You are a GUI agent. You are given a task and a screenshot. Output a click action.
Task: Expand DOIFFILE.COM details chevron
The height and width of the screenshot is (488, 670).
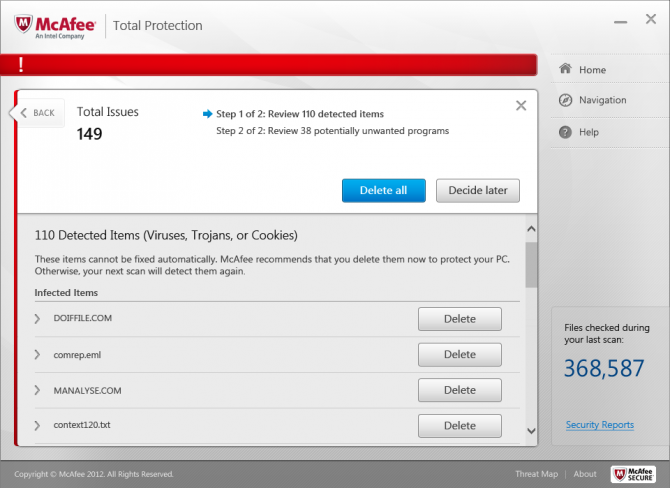pos(37,318)
